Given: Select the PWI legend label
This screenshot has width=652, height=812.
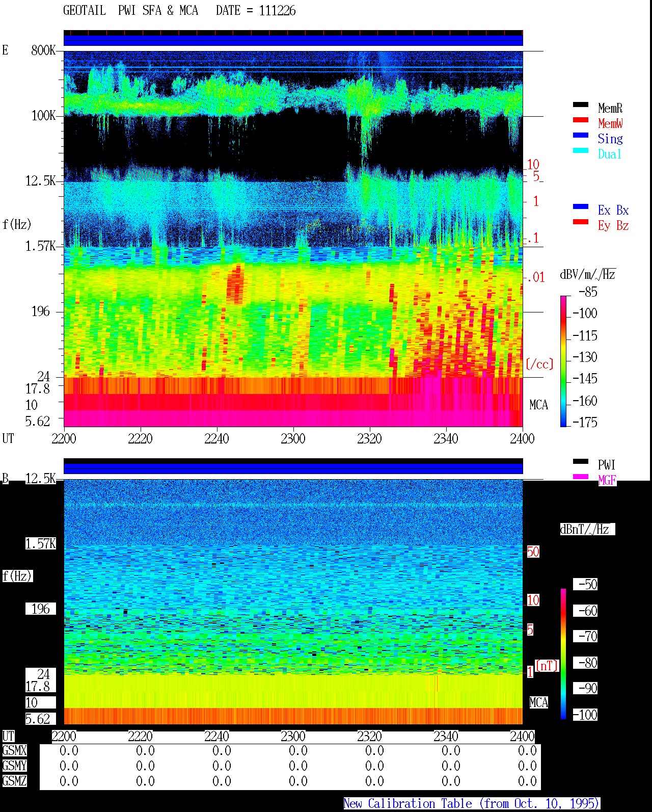Looking at the screenshot, I should pyautogui.click(x=607, y=465).
